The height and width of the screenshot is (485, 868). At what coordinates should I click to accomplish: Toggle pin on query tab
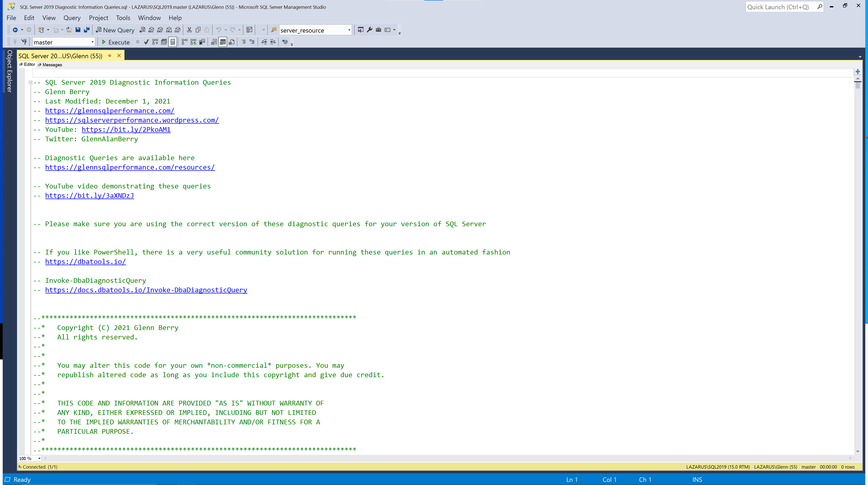pos(110,56)
